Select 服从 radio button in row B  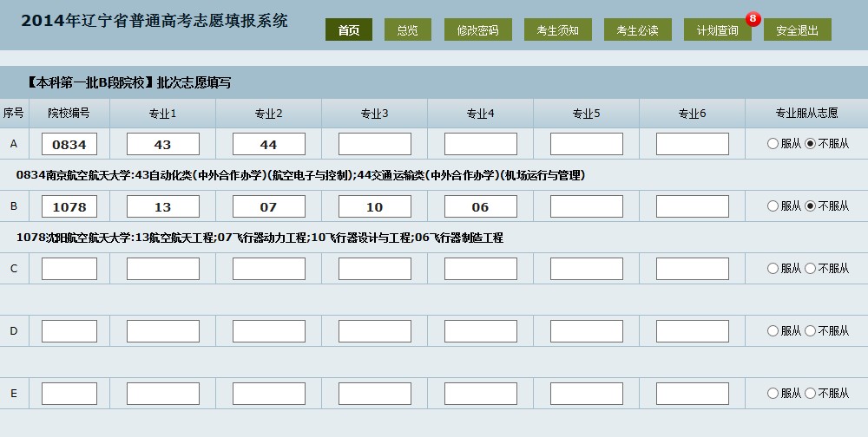click(x=773, y=206)
